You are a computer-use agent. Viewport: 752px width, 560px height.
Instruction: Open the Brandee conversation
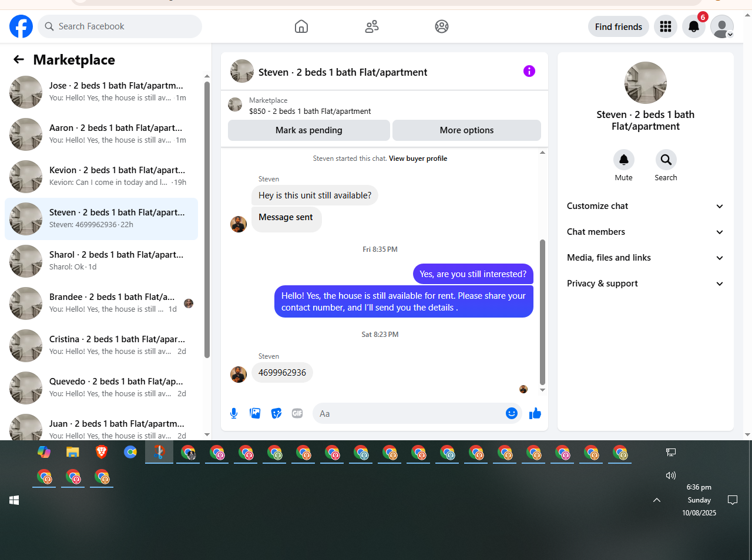point(101,303)
